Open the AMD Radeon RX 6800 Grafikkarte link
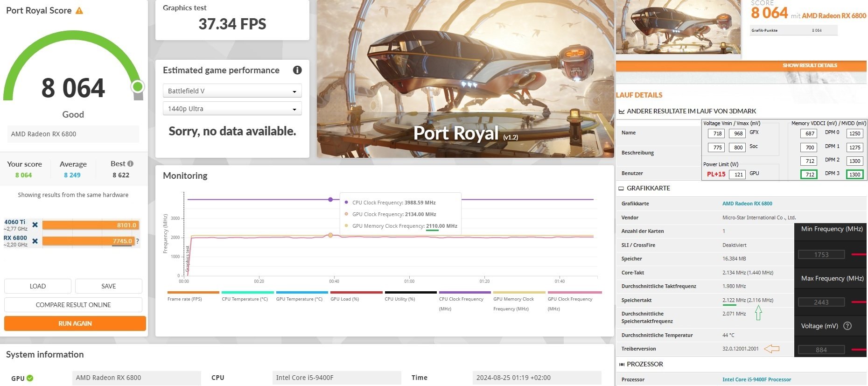Screen dimensions: 868x386 (x=747, y=204)
